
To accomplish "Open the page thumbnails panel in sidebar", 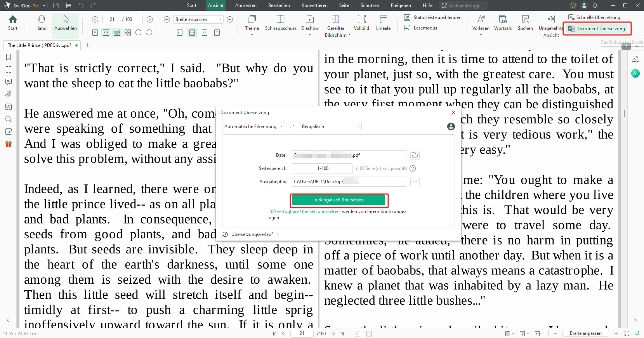I will pyautogui.click(x=9, y=69).
